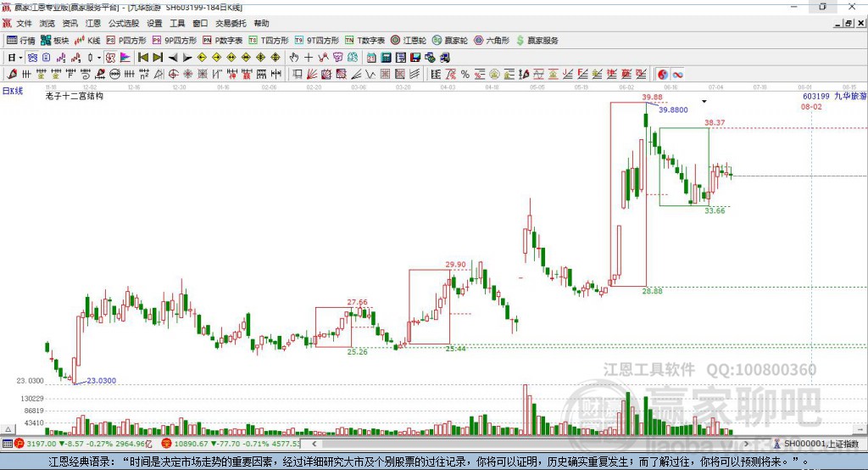The height and width of the screenshot is (470, 868).
Task: Open the 板块 sector view
Action: pos(54,41)
